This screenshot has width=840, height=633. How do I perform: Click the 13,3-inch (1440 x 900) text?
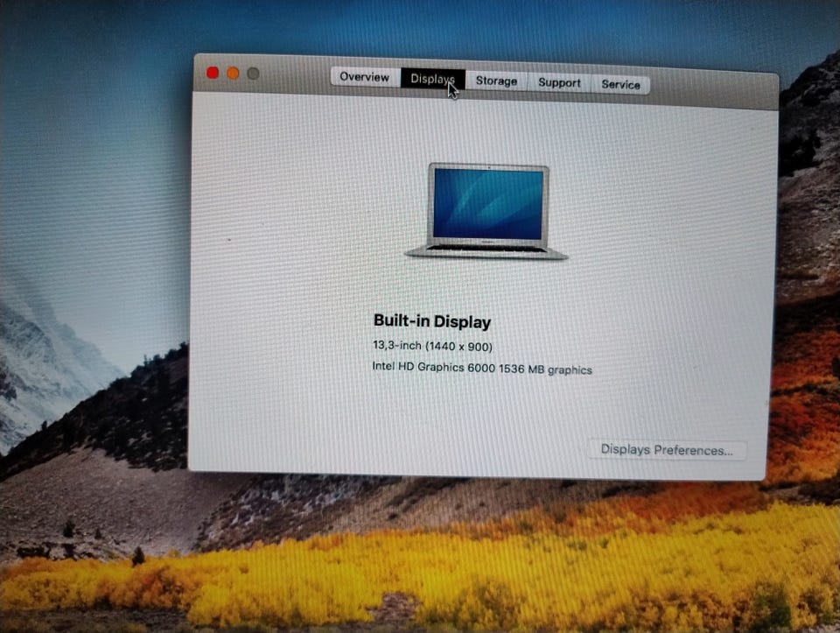coord(432,346)
